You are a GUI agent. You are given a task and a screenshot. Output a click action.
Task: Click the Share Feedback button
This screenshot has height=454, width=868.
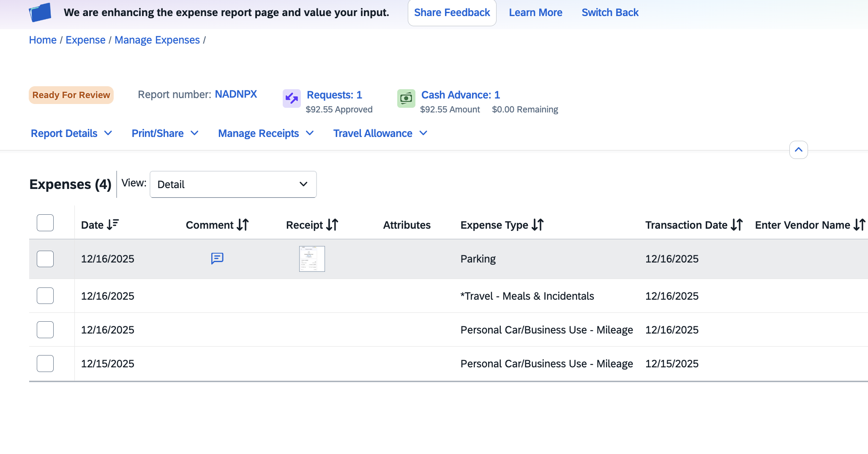pos(452,12)
